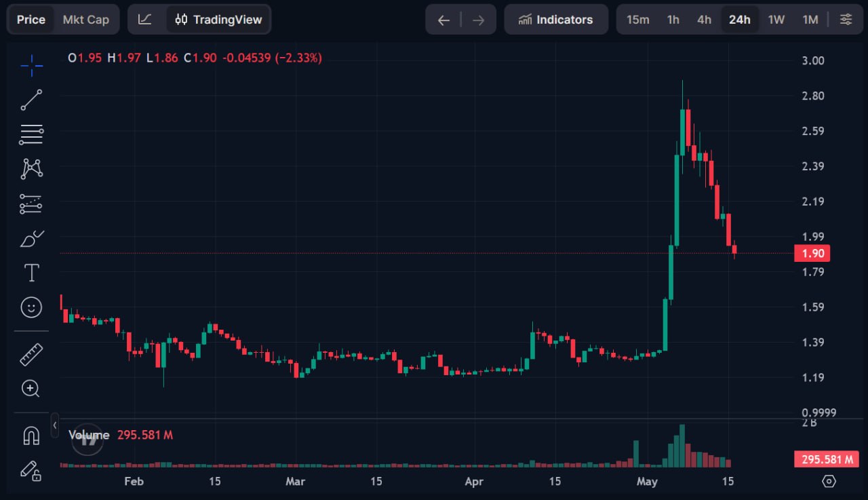Screen dimensions: 868x500
Task: Open axis settings hexagon gear icon
Action: [829, 481]
